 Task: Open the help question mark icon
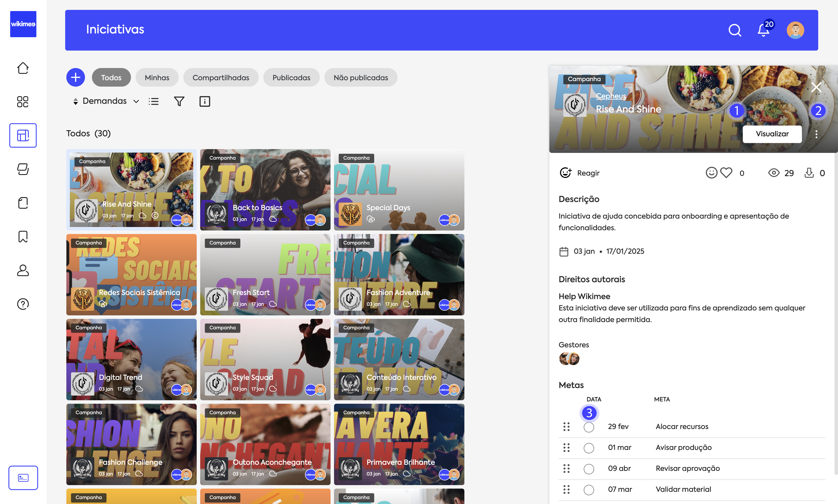[x=23, y=304]
